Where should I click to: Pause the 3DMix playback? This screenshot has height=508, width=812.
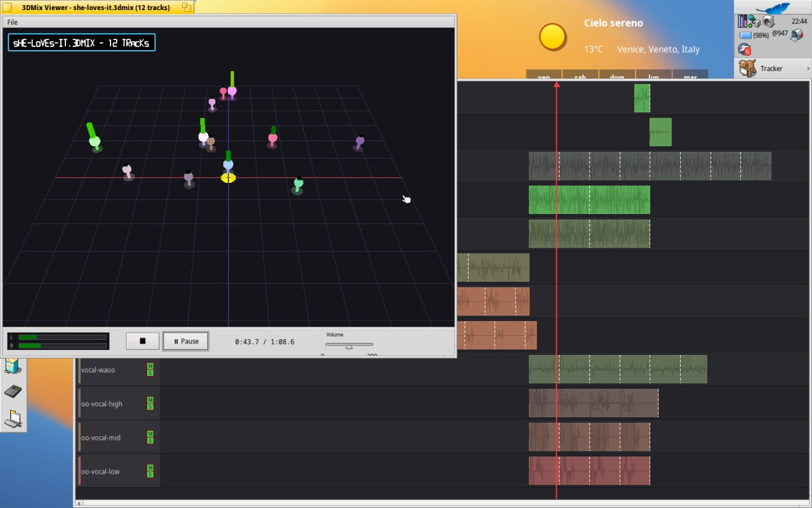pyautogui.click(x=186, y=341)
